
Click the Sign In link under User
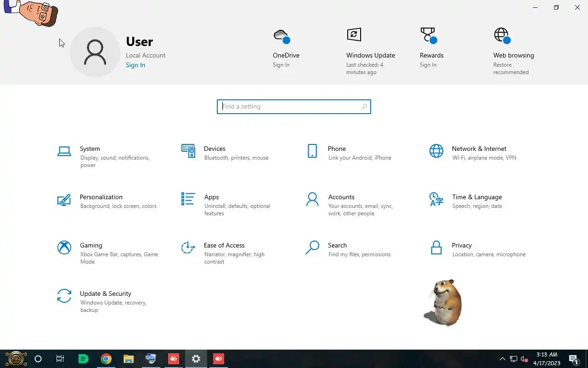click(136, 65)
